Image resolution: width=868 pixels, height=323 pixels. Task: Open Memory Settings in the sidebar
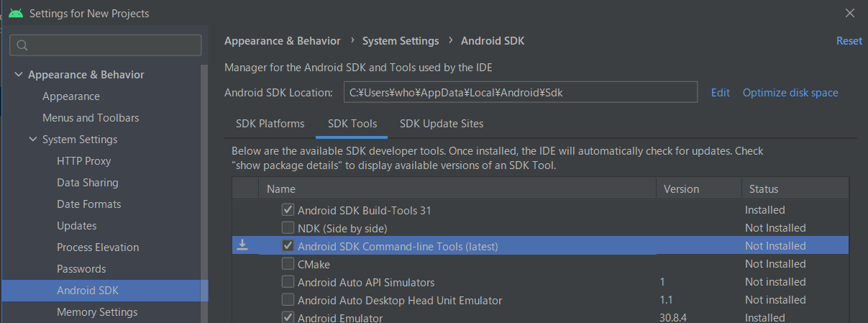click(x=97, y=312)
